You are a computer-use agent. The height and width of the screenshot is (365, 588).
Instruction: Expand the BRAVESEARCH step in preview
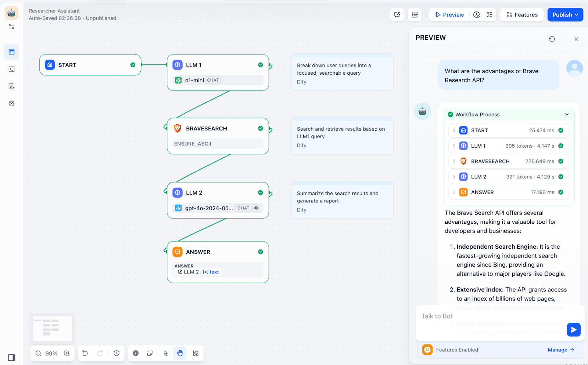[454, 161]
